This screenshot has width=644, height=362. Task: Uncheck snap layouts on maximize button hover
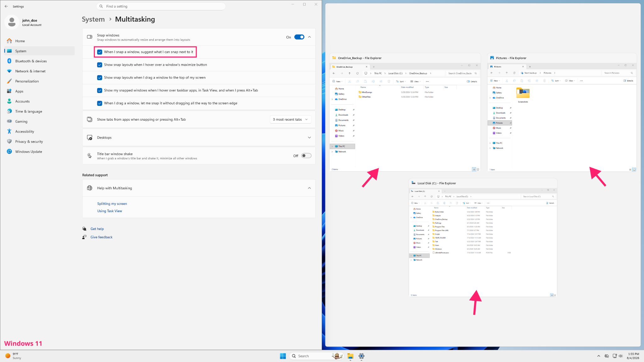click(x=100, y=65)
